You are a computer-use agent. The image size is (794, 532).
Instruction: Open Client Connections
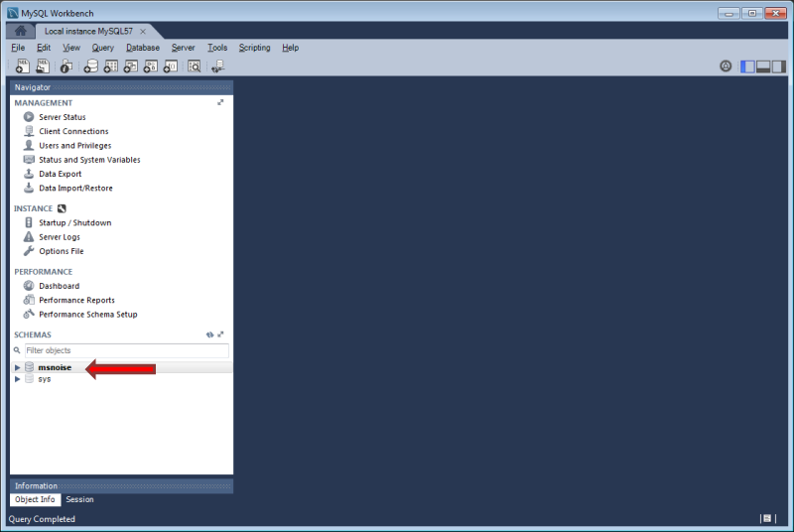click(x=73, y=131)
